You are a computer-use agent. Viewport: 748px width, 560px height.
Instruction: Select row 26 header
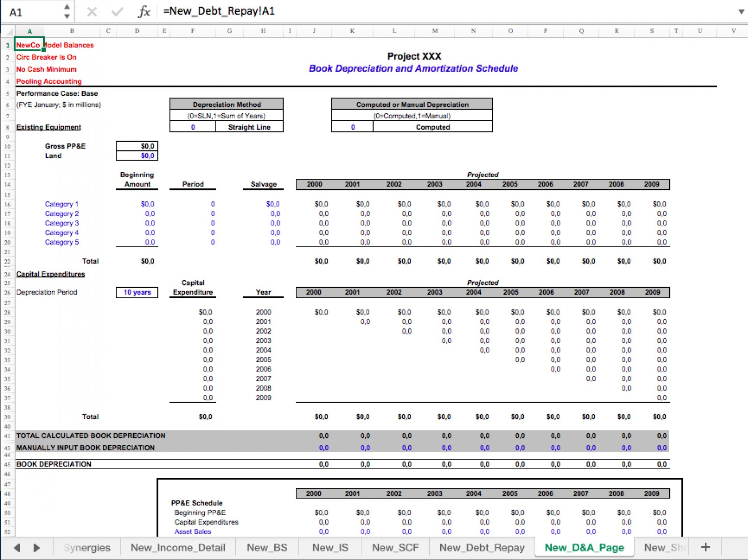coord(7,292)
